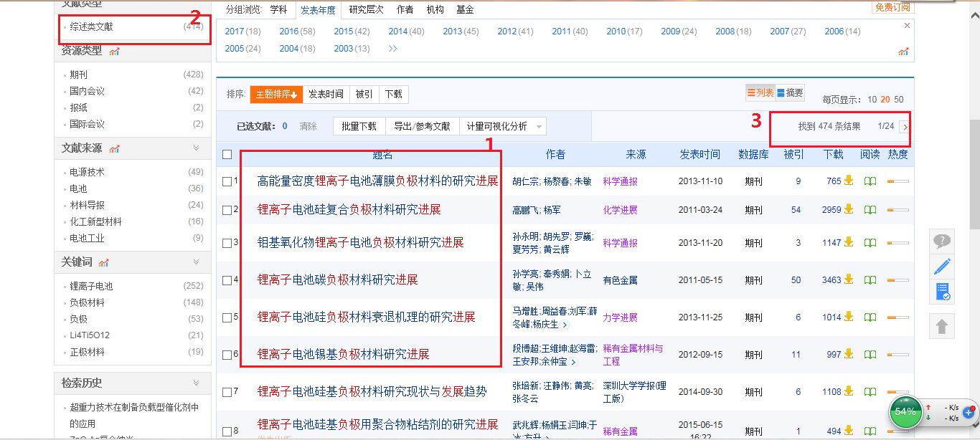This screenshot has height=440, width=980.
Task: Download the first result 高能量密度锂离子电池薄膜负极材料
Action: click(x=849, y=181)
